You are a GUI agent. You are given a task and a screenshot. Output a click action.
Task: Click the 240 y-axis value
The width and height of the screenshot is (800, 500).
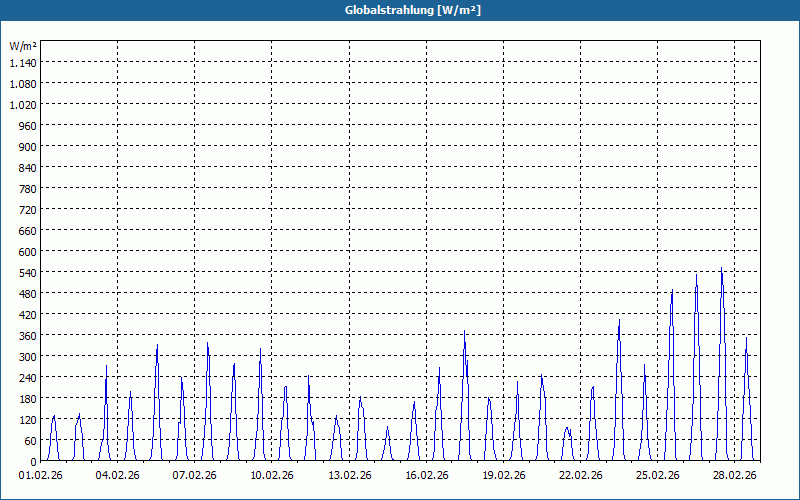(28, 378)
